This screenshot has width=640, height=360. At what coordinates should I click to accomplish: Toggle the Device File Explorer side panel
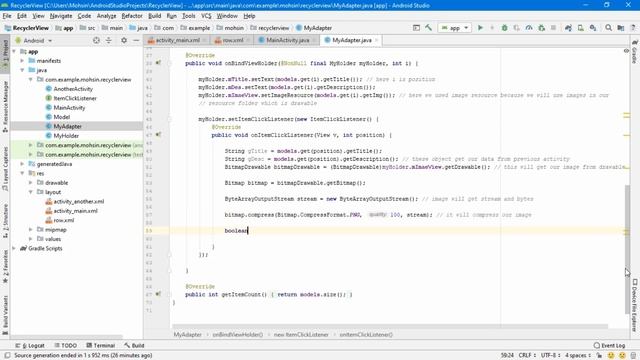(x=635, y=304)
